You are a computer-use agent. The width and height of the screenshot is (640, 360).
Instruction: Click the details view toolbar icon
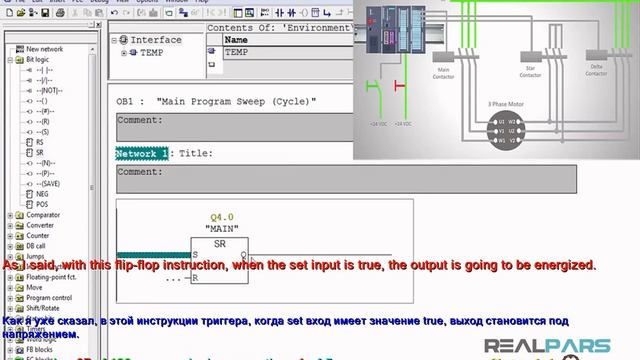pos(249,13)
